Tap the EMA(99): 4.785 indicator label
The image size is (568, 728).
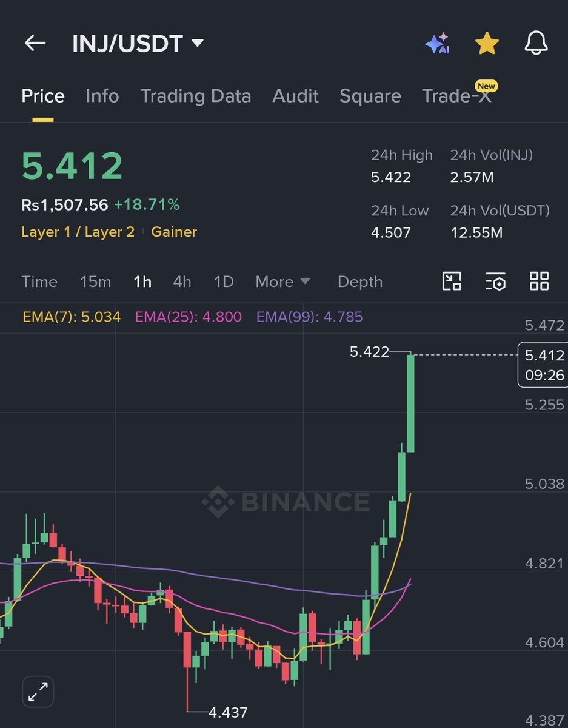310,317
